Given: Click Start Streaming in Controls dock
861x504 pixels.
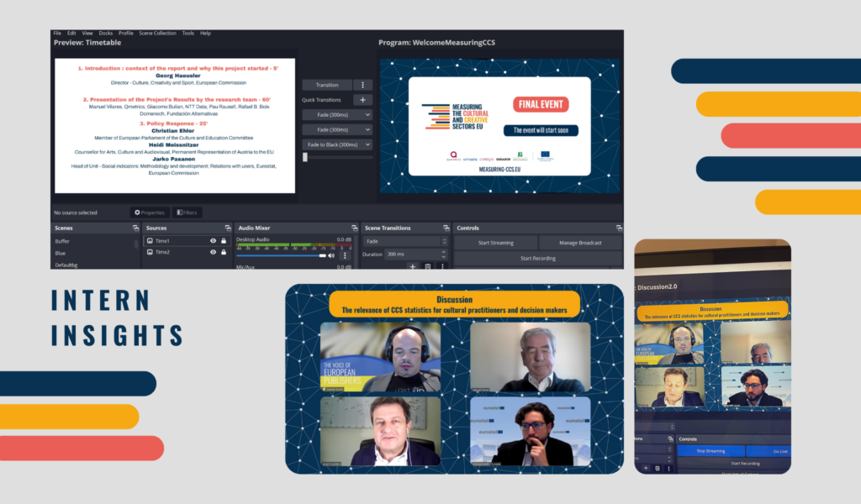Looking at the screenshot, I should [496, 243].
